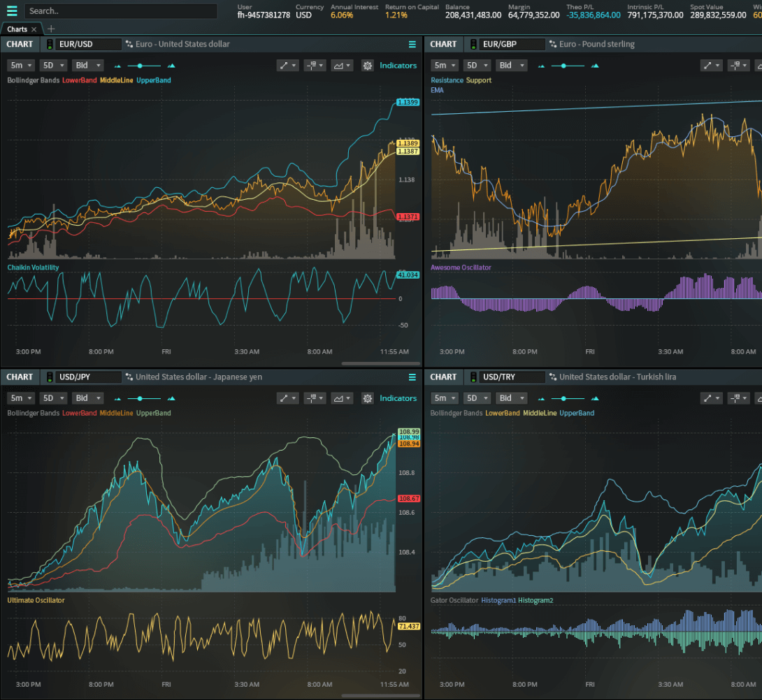The width and height of the screenshot is (762, 700).
Task: Click the Ultimate Oscillator indicator label
Action: (36, 600)
